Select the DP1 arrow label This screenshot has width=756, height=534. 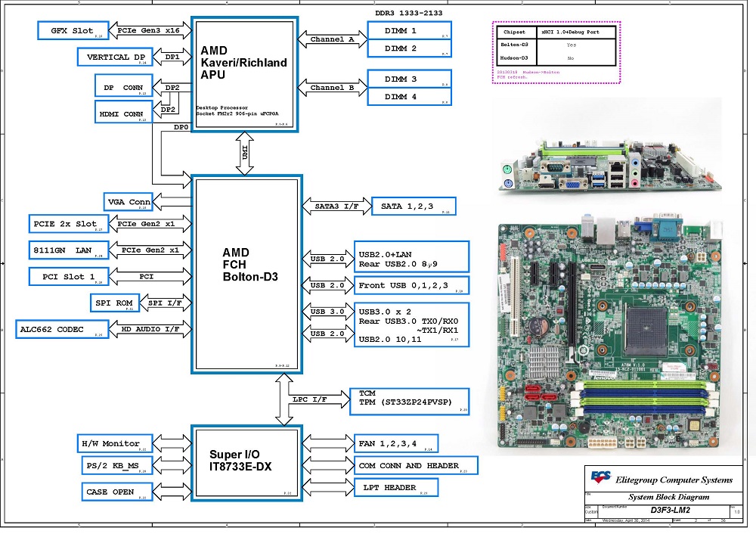pyautogui.click(x=172, y=57)
